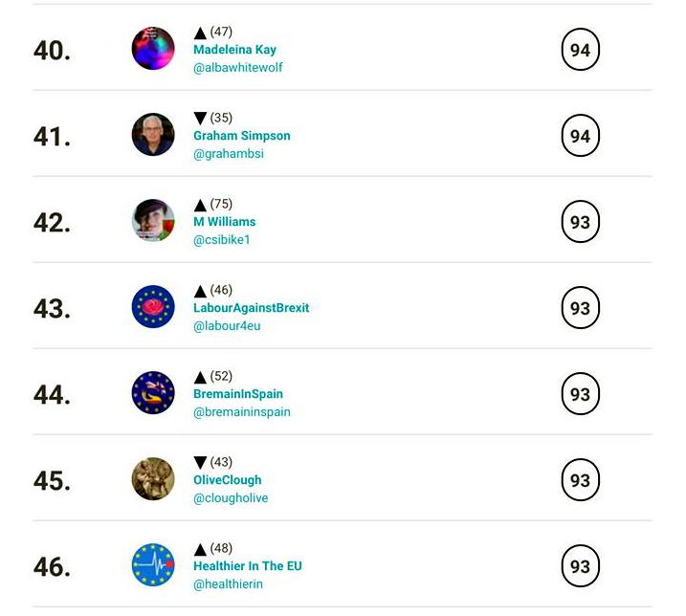Click the up arrow beside (75)
The height and width of the screenshot is (616, 686).
click(200, 205)
